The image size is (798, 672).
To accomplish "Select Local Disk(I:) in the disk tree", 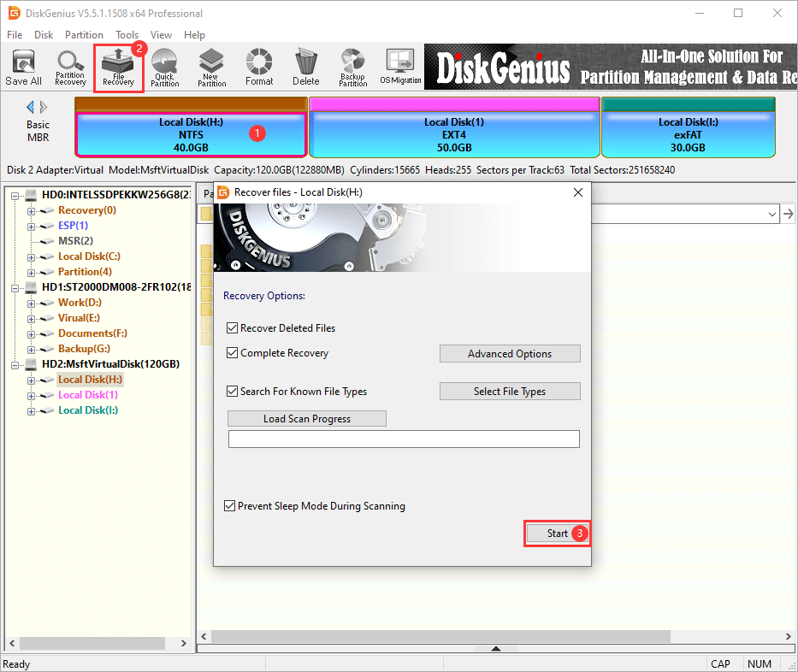I will pos(88,410).
